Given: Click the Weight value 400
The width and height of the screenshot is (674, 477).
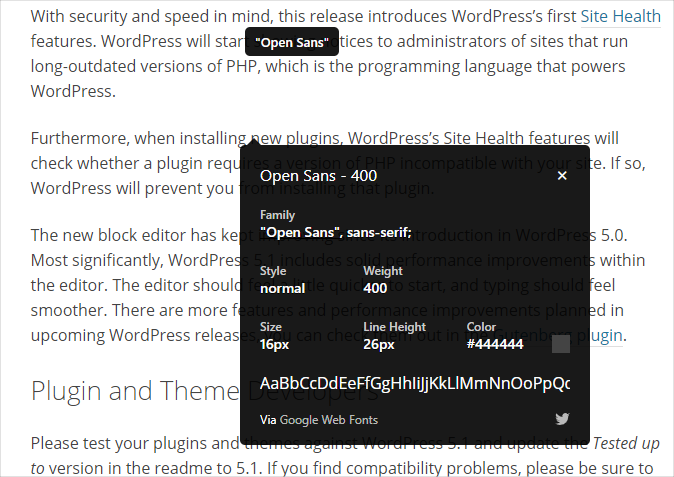Looking at the screenshot, I should tap(375, 288).
